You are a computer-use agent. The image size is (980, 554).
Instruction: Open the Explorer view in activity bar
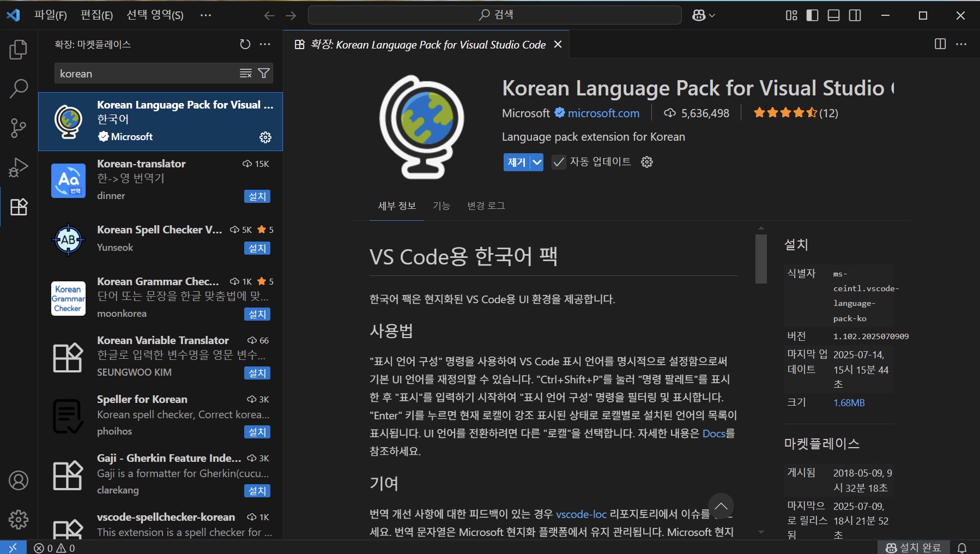[x=19, y=50]
